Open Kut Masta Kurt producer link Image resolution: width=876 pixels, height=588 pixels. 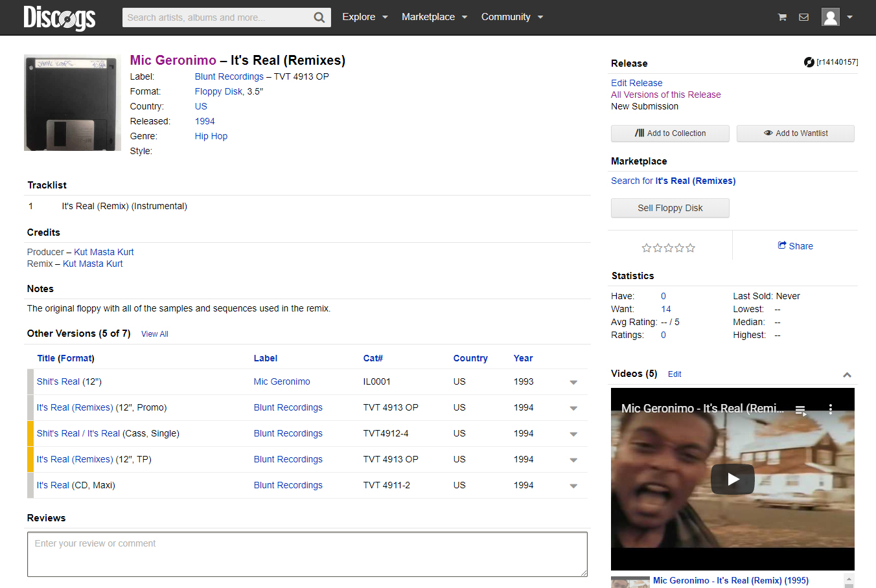pyautogui.click(x=104, y=252)
